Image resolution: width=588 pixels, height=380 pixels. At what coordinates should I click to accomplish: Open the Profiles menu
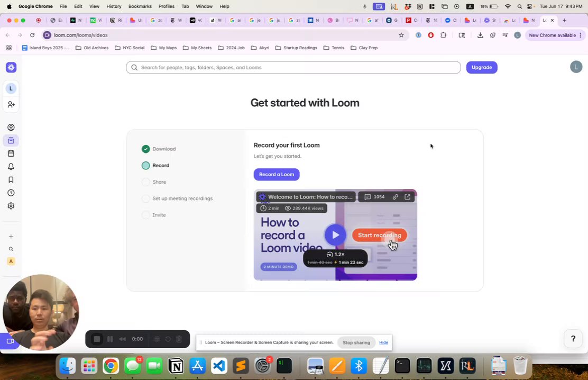tap(167, 6)
